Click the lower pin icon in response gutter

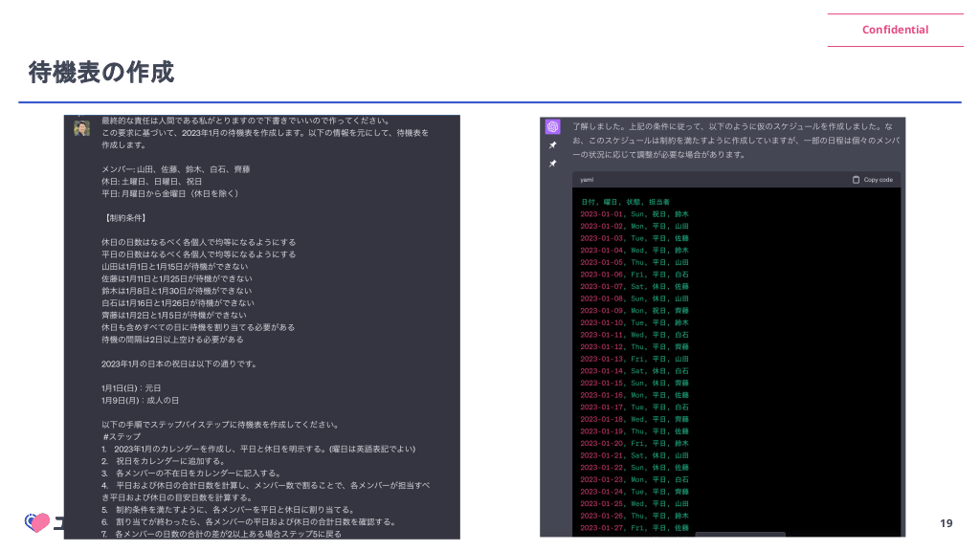[x=552, y=164]
